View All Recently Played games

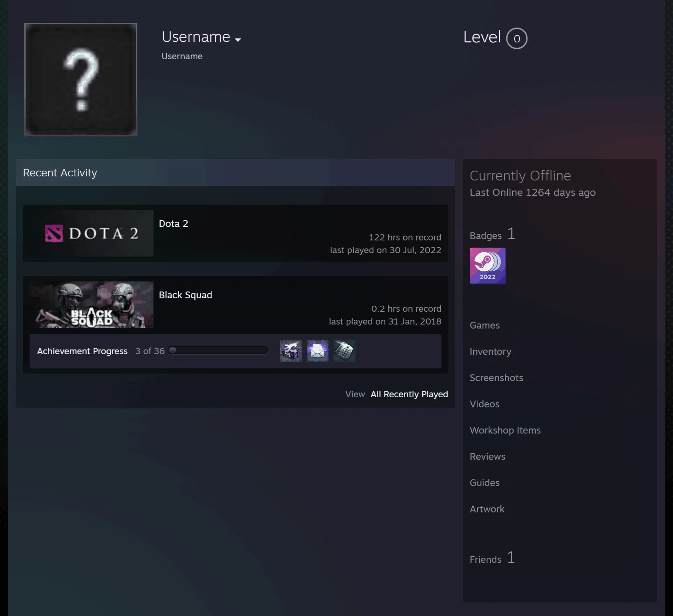(x=409, y=394)
